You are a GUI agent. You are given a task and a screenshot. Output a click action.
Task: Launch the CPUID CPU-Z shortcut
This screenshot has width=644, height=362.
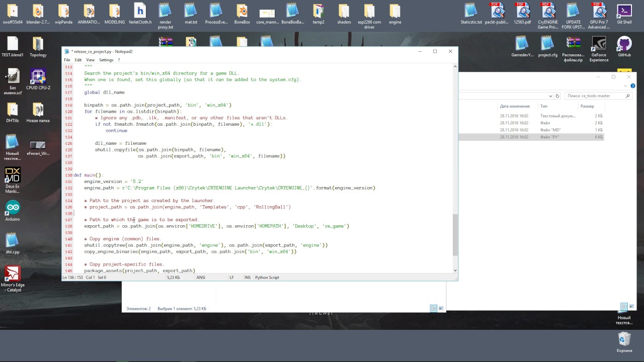click(38, 79)
